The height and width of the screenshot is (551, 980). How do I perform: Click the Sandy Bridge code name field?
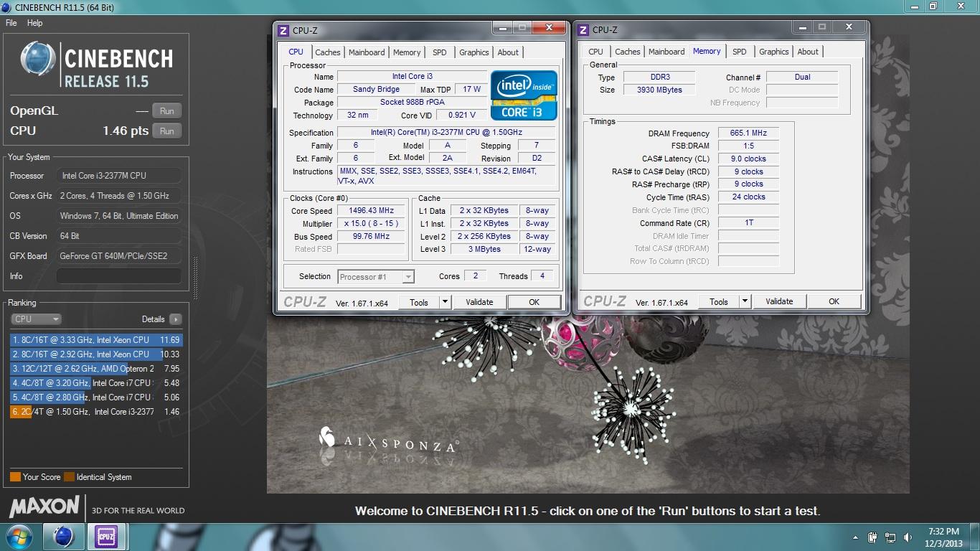pos(376,90)
